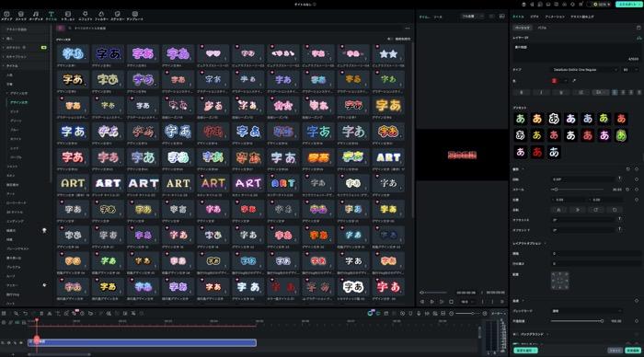Switch to the アニメーション (Animation) properties tab
Image resolution: width=644 pixels, height=357 pixels.
point(555,17)
